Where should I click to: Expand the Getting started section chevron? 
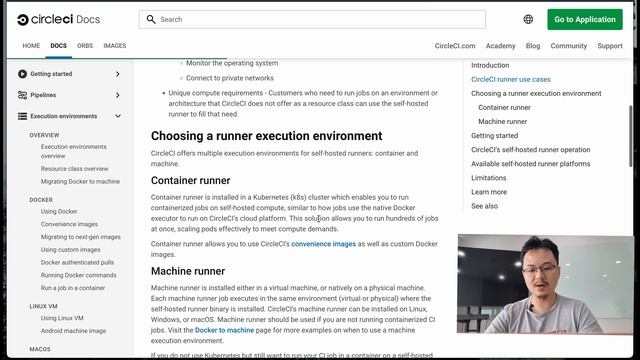point(118,74)
